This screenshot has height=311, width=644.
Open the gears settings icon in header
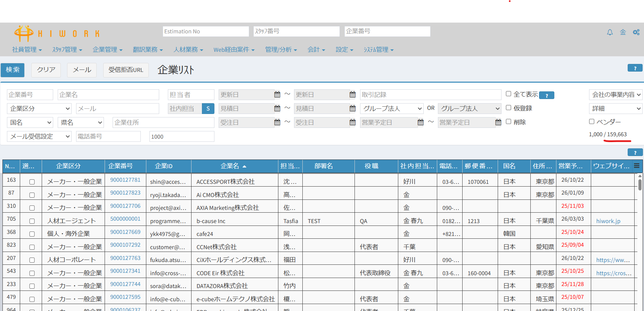(636, 32)
